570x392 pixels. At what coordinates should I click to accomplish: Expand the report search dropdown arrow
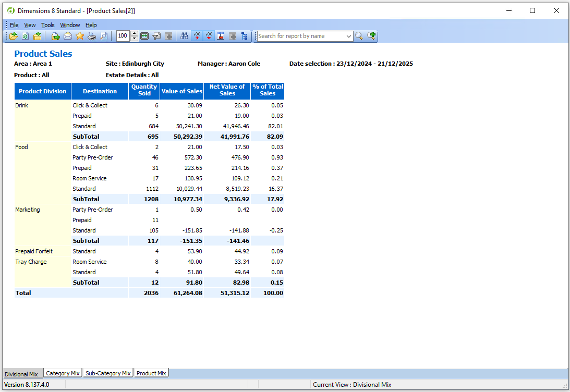pyautogui.click(x=349, y=36)
